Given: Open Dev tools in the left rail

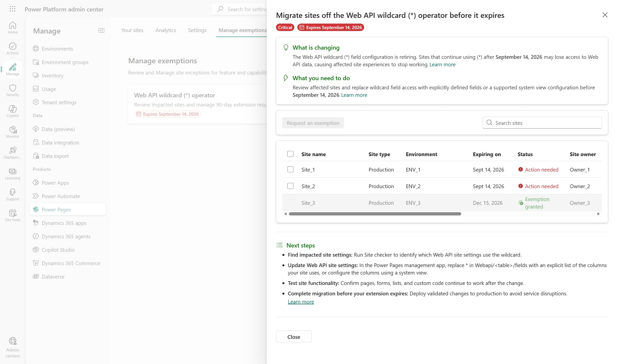Looking at the screenshot, I should tap(13, 215).
